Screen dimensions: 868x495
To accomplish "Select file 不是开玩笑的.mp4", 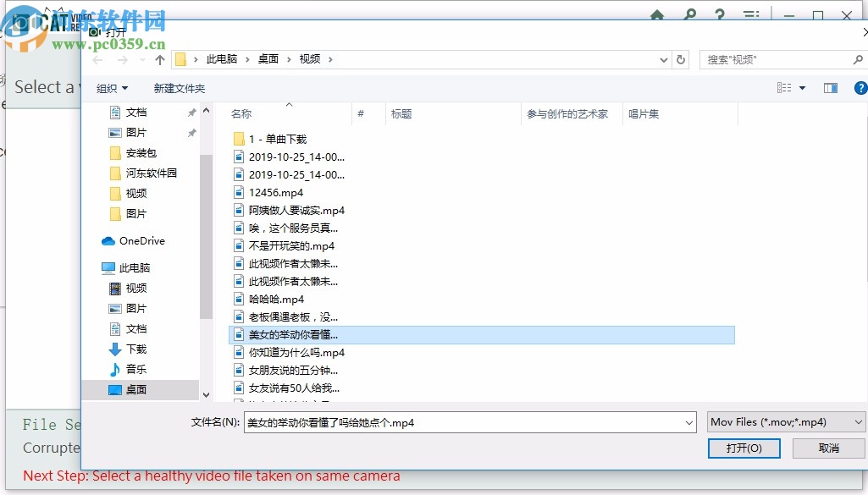I will point(284,246).
